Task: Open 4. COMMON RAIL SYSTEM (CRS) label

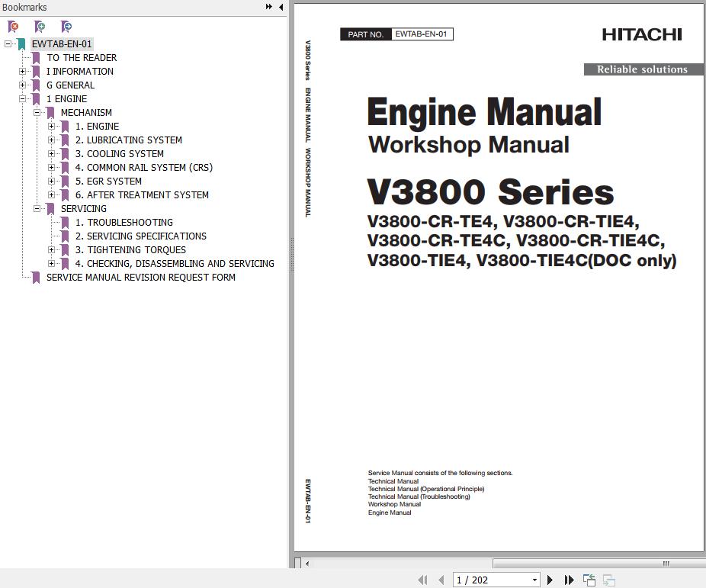Action: 144,168
